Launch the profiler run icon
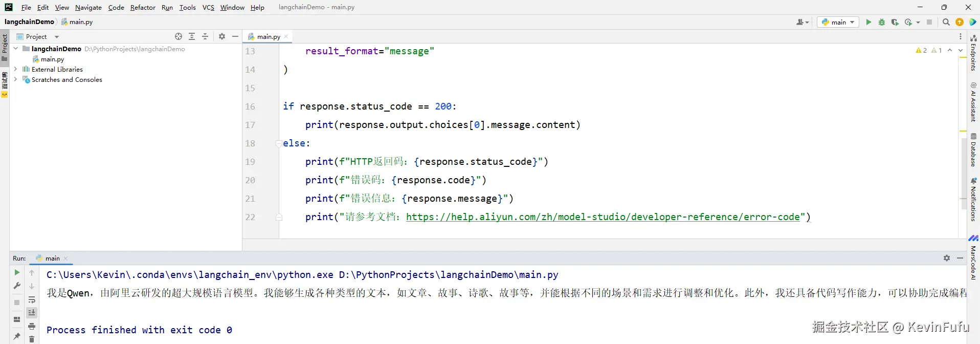Screen dimensions: 980x344 (908, 22)
